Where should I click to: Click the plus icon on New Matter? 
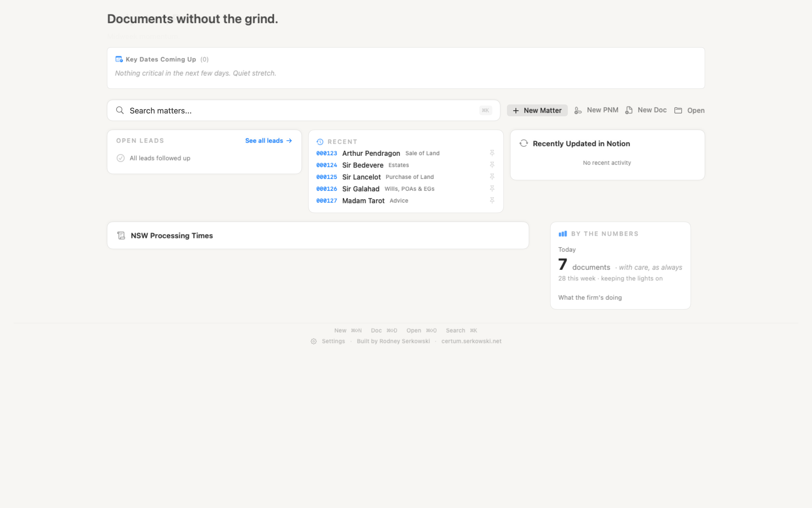coord(516,111)
